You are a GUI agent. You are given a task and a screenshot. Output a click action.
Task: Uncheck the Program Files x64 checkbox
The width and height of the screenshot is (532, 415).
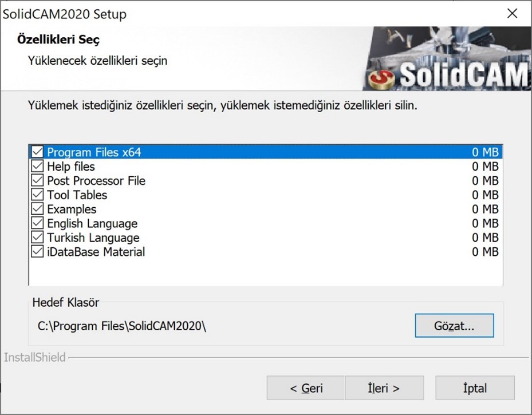(x=37, y=152)
